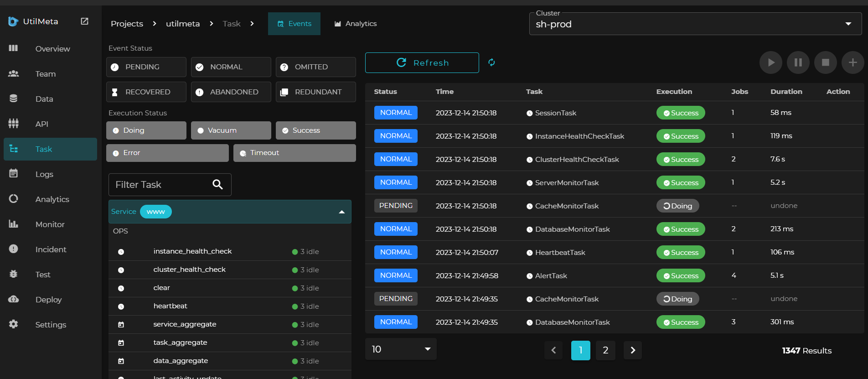This screenshot has height=379, width=868.
Task: Go to next results page arrow
Action: 632,350
